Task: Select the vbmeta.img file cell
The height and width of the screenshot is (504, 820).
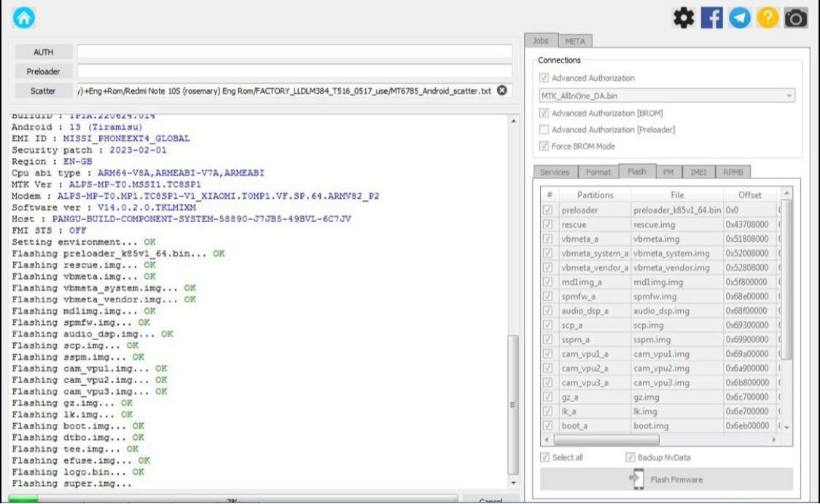Action: point(677,239)
